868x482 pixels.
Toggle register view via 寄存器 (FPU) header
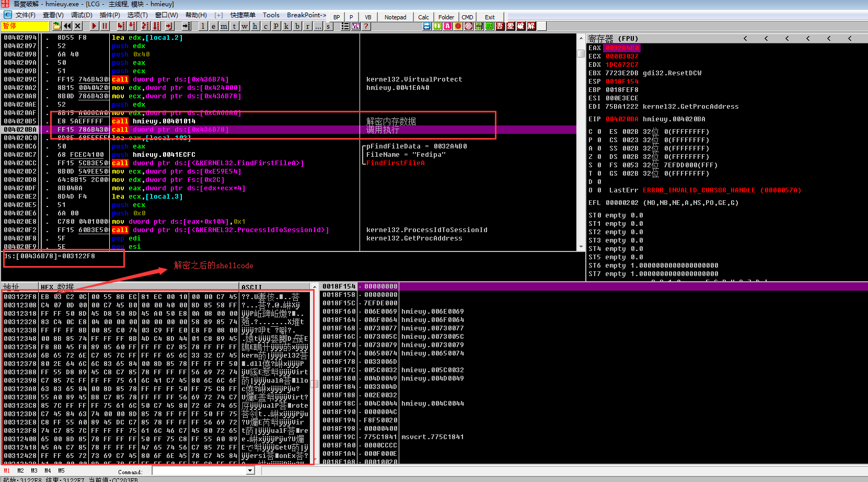pos(613,39)
